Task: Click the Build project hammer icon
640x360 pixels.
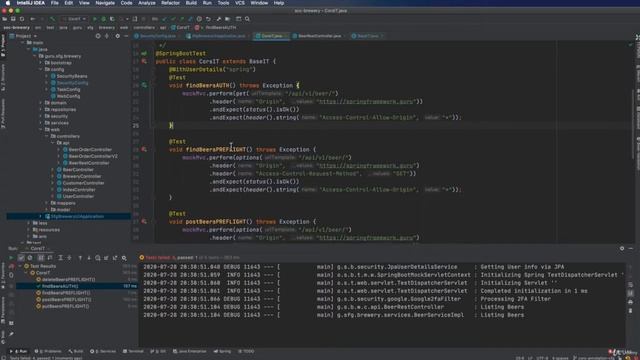Action: pos(52,19)
